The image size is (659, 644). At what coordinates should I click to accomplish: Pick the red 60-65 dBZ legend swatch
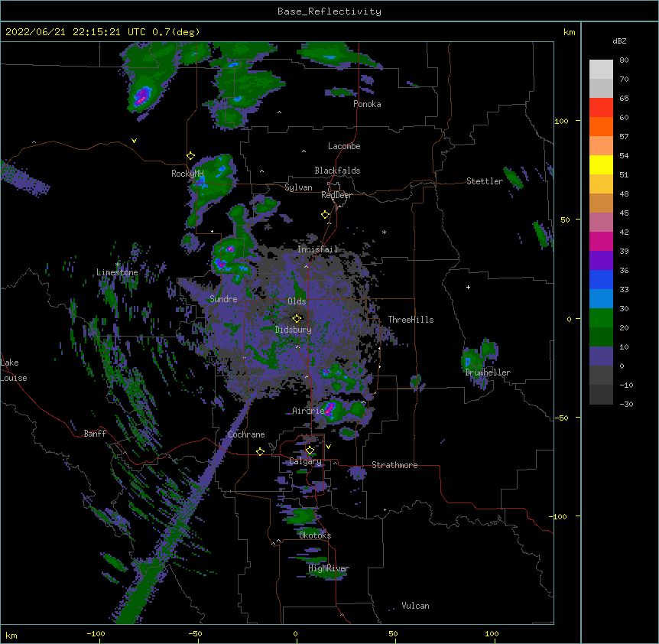pyautogui.click(x=601, y=107)
